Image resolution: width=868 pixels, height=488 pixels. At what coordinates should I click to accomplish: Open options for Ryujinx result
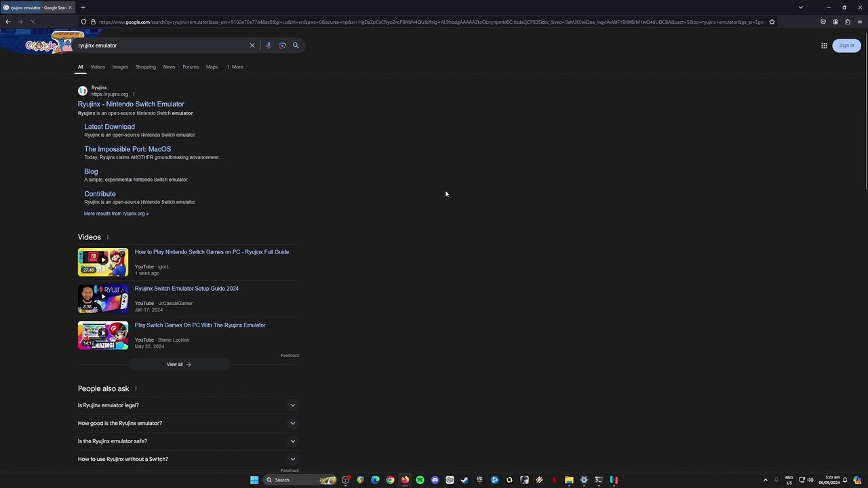(134, 94)
